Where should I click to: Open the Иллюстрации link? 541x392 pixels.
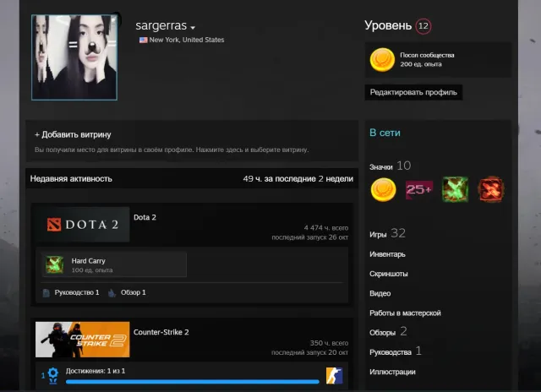tap(392, 372)
